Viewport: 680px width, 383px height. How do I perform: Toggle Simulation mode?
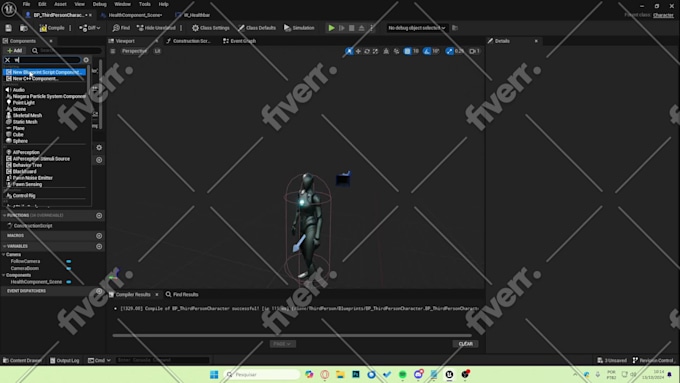pos(299,28)
